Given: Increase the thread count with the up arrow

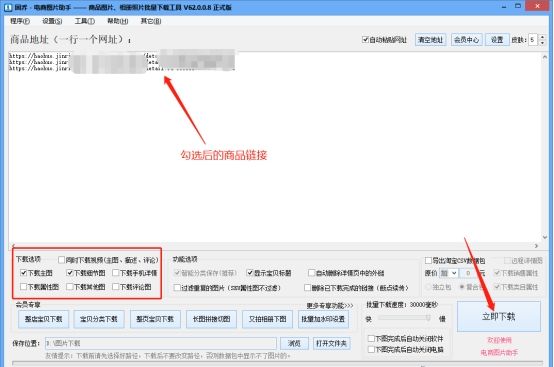Looking at the screenshot, I should (x=542, y=37).
